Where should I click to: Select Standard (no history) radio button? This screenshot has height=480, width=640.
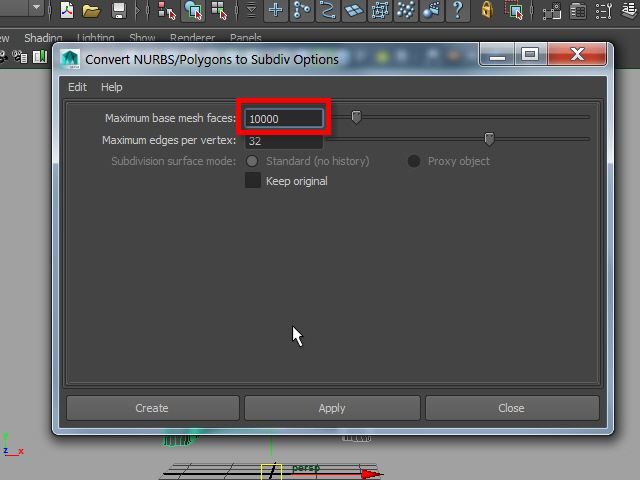click(253, 161)
